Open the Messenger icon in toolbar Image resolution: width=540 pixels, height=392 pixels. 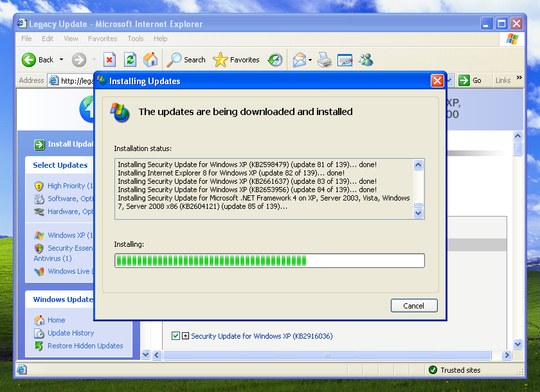click(366, 60)
